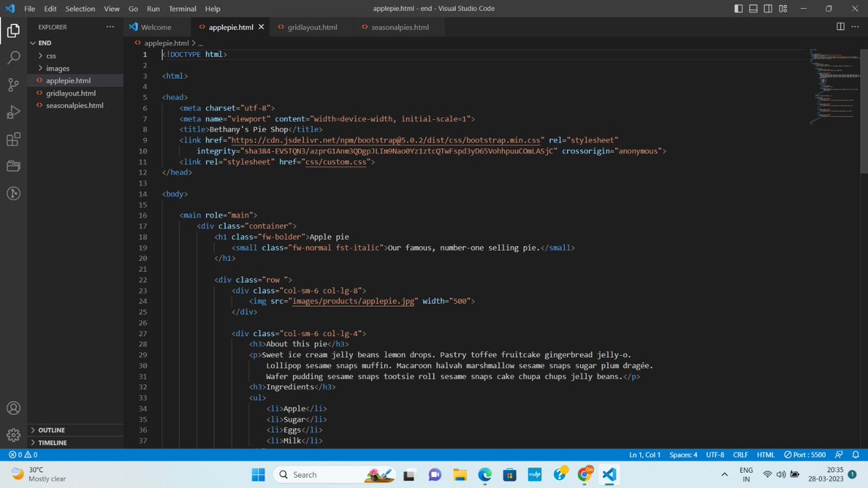
Task: Open the Search view in the Activity Bar
Action: click(13, 58)
